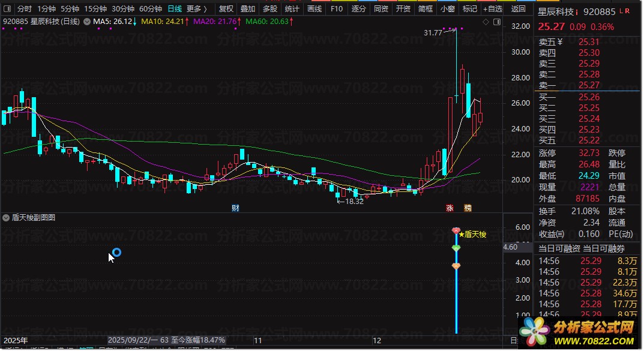This screenshot has height=351, width=644.
Task: Click info icon beside 星辰科技 name
Action: 577,12
